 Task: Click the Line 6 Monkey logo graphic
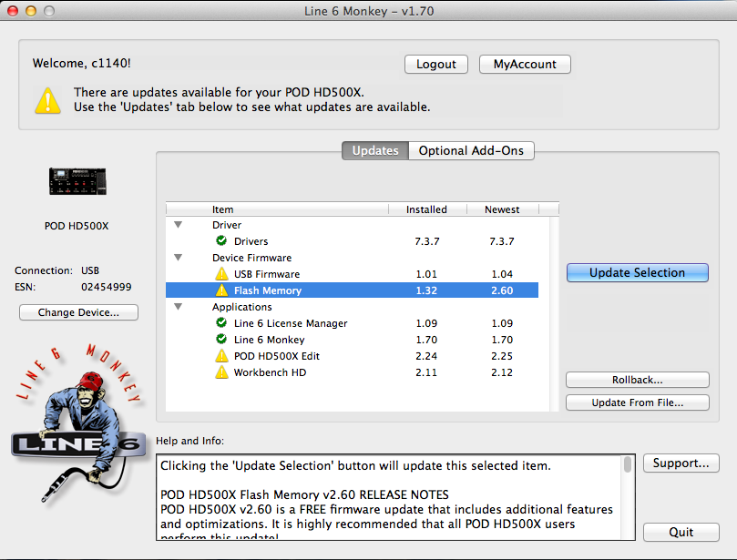(x=78, y=423)
